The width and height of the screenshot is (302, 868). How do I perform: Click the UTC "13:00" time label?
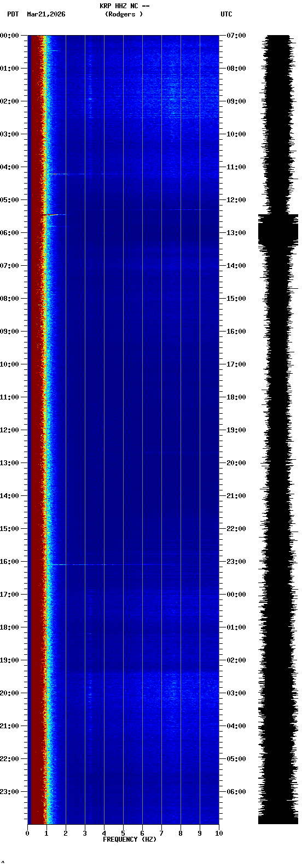point(236,233)
